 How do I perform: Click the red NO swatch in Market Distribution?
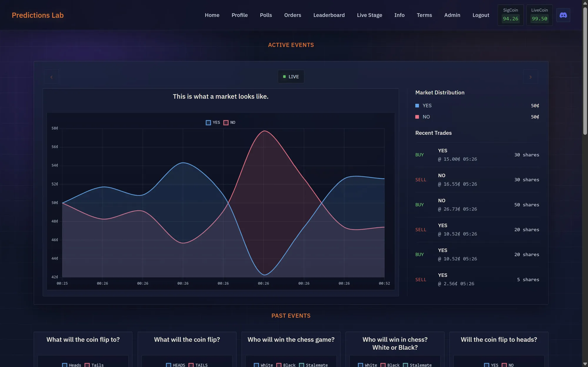(417, 117)
